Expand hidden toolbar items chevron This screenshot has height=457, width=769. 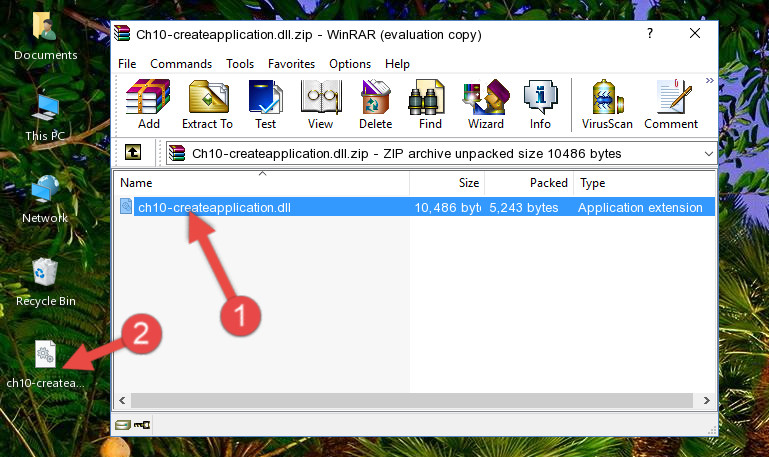(709, 80)
